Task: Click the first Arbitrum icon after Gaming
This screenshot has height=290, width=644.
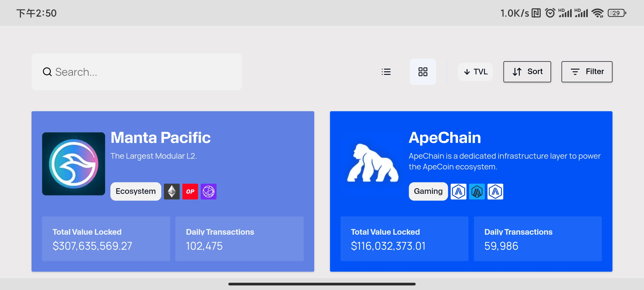Action: tap(459, 191)
